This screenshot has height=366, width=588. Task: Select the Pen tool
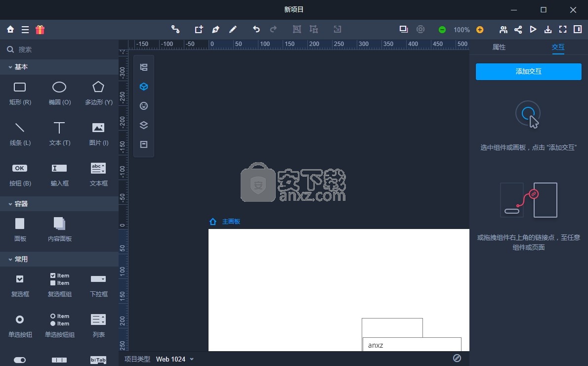215,29
